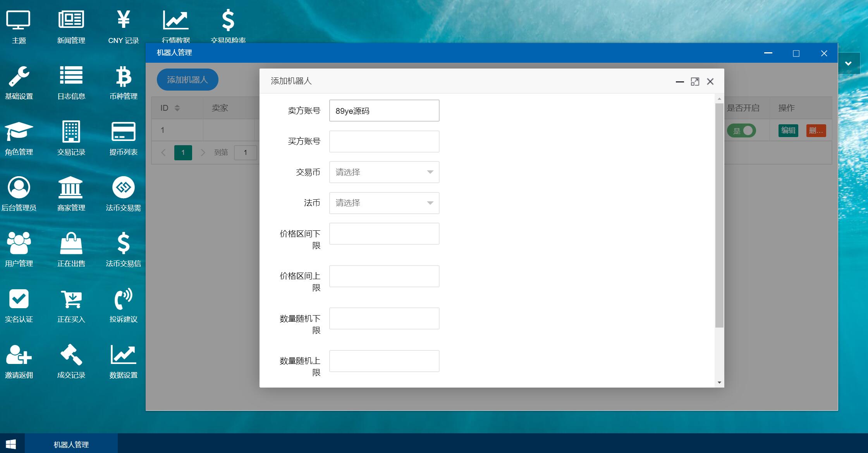Sort the table by ID column arrows
Screen dimensions: 868x453
tap(177, 108)
